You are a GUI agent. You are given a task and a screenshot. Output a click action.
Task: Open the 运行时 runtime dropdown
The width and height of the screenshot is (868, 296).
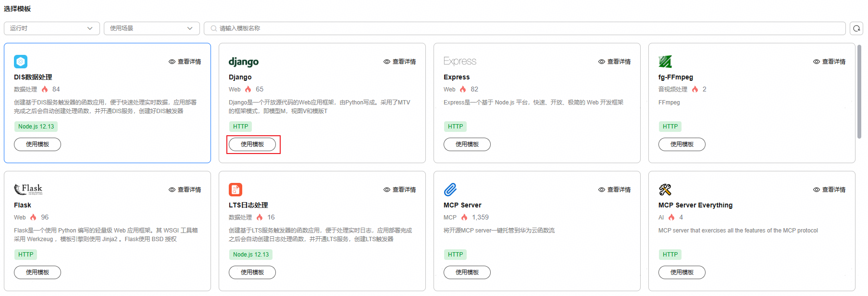51,28
